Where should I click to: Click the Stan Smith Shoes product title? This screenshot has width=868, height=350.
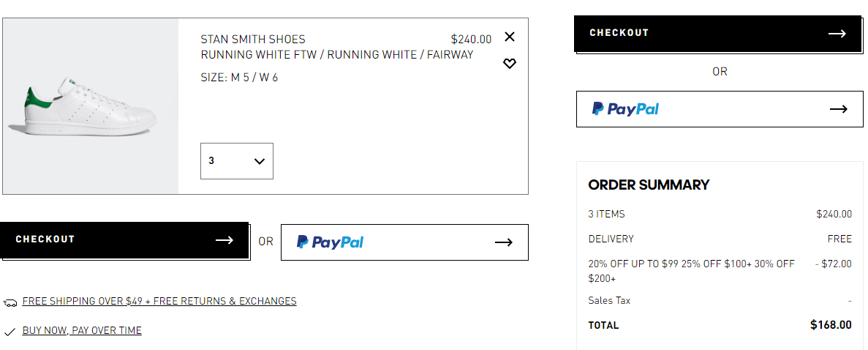point(253,40)
